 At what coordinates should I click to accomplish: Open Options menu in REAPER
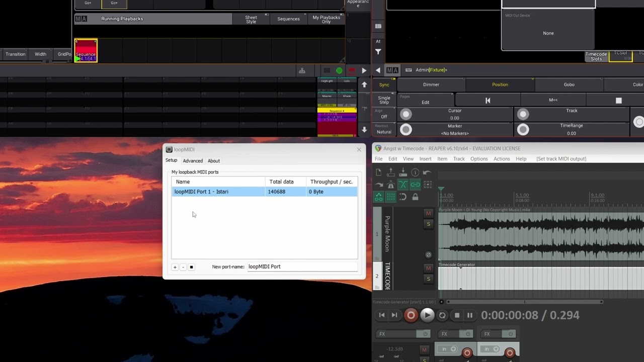[479, 159]
